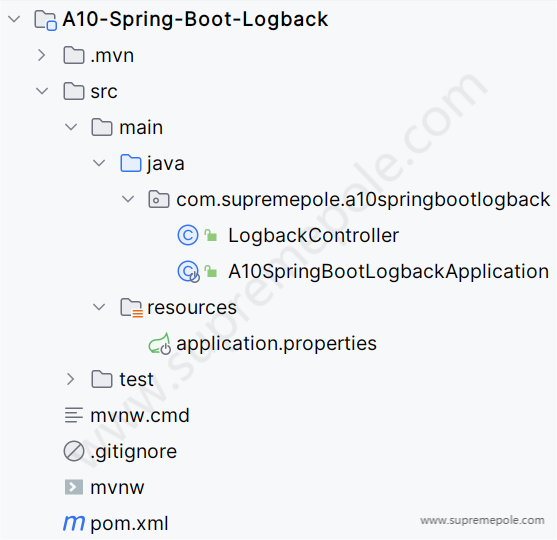The image size is (557, 540).
Task: Collapse the main folder chevron
Action: (71, 127)
